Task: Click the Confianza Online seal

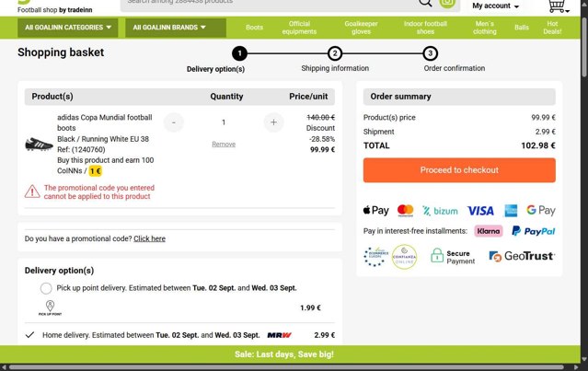Action: click(x=404, y=257)
